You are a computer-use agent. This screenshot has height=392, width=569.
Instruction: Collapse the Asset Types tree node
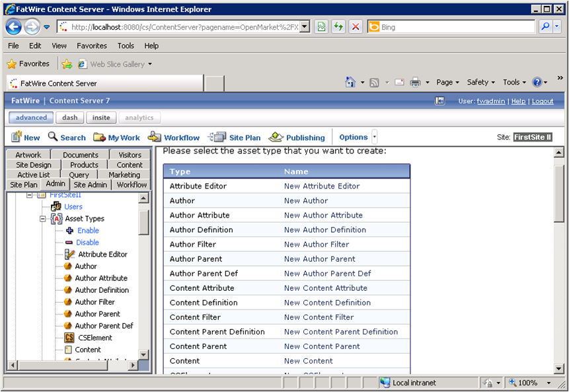[x=43, y=219]
